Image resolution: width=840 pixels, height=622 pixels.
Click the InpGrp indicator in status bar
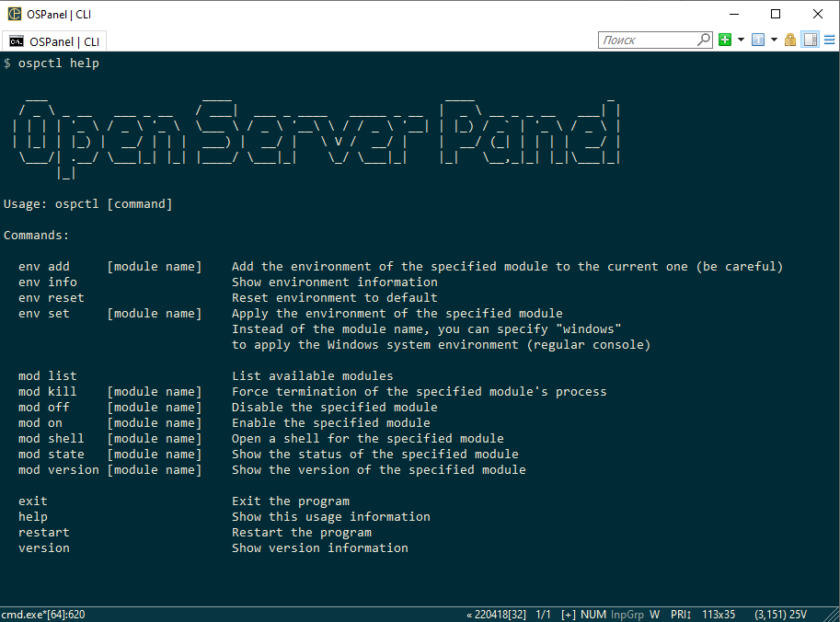(x=627, y=614)
